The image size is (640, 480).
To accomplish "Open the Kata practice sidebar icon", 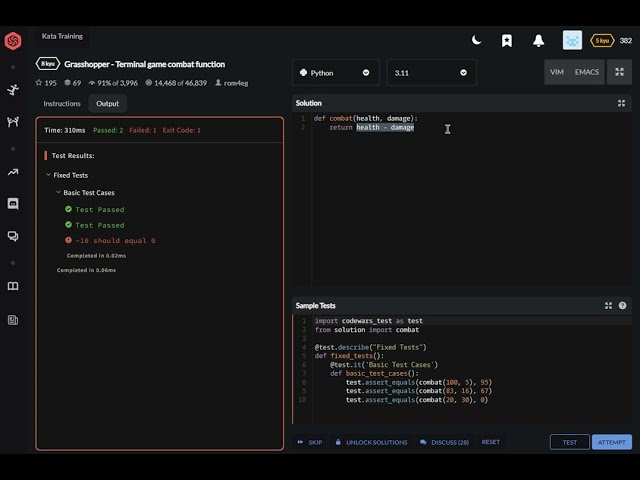I will tap(13, 89).
